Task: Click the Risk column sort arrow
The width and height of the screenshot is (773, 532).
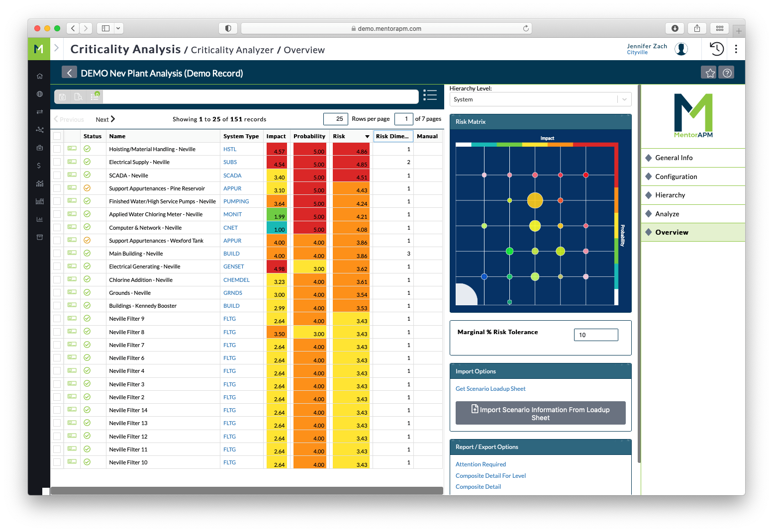Action: point(367,137)
